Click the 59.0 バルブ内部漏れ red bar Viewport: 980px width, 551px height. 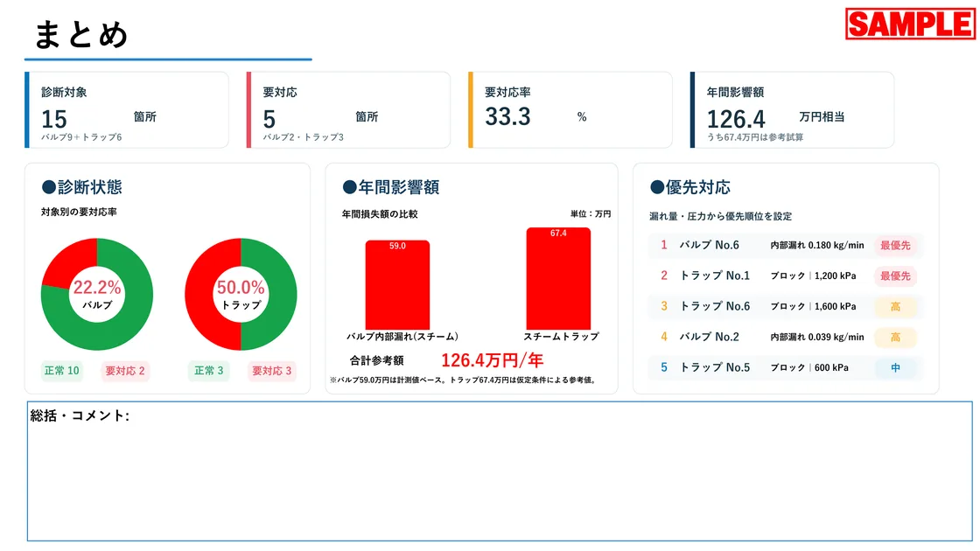click(397, 285)
